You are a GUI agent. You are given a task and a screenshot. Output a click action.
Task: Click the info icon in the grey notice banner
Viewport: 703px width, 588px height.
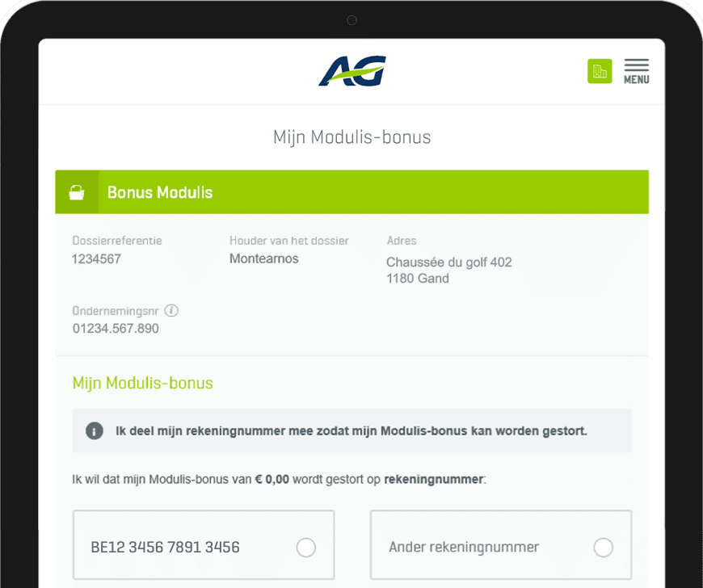pos(95,430)
